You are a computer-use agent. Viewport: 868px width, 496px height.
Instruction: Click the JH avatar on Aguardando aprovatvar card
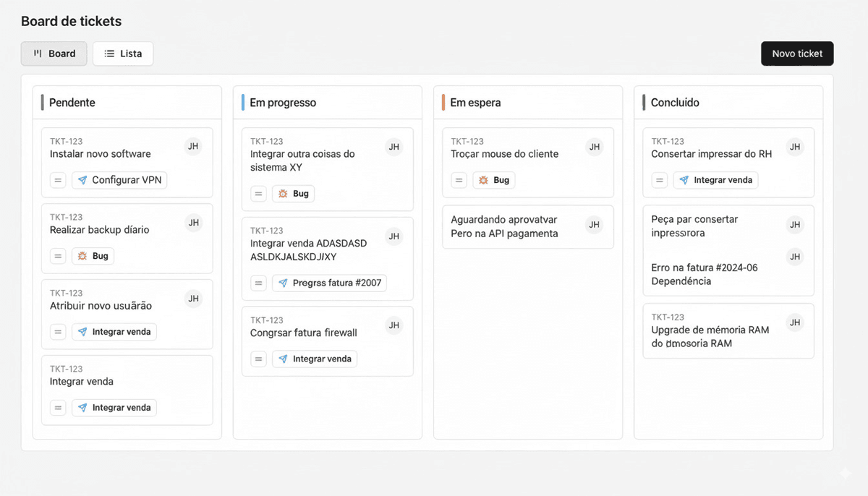(x=594, y=226)
